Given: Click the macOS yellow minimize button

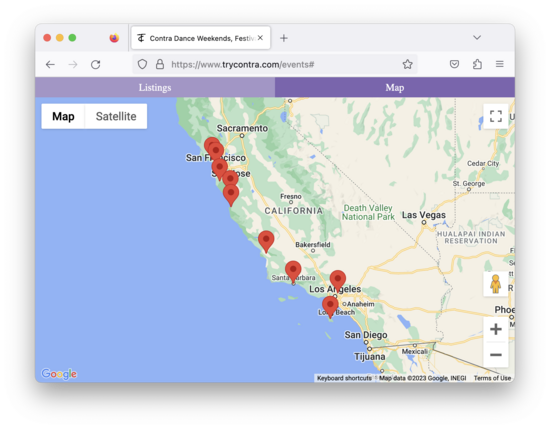Looking at the screenshot, I should pos(60,38).
